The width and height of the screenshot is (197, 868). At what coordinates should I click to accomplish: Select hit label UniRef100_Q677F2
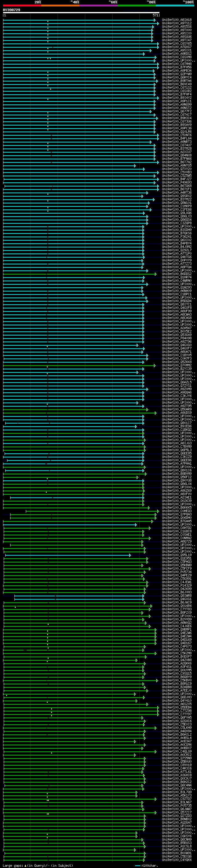(x=177, y=111)
